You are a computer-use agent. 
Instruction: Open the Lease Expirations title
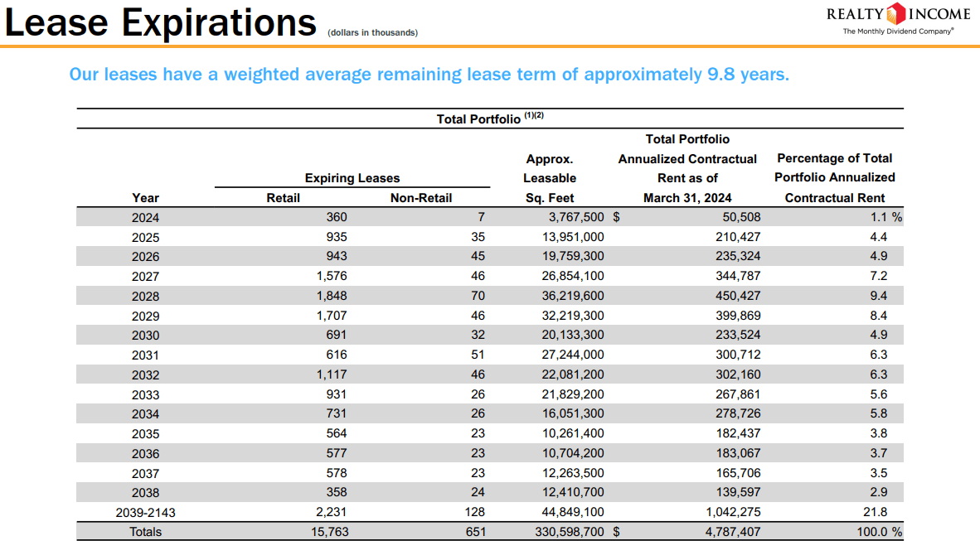coord(158,23)
